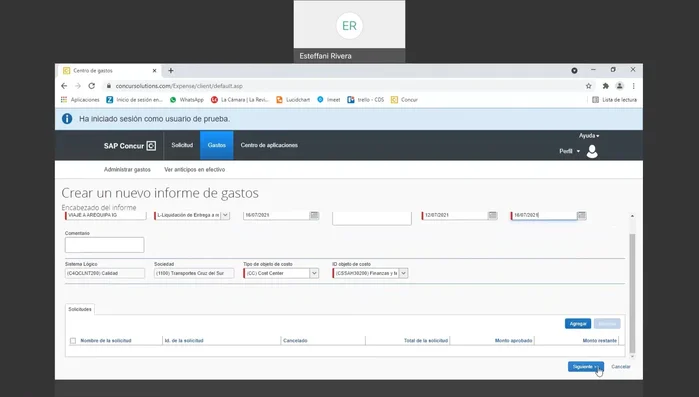Open calendar picker for 12/07/2021 date

[493, 215]
